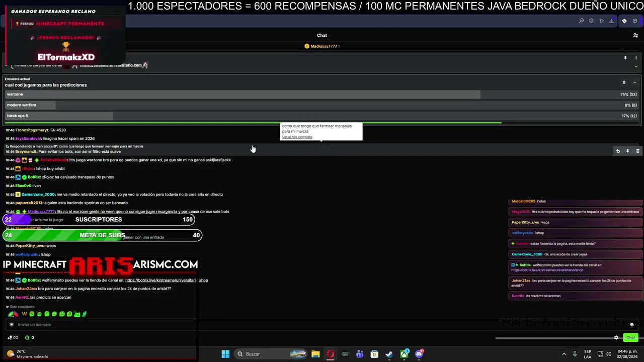The height and width of the screenshot is (362, 644).
Task: Click the pin icon on pinned message
Action: (625, 58)
